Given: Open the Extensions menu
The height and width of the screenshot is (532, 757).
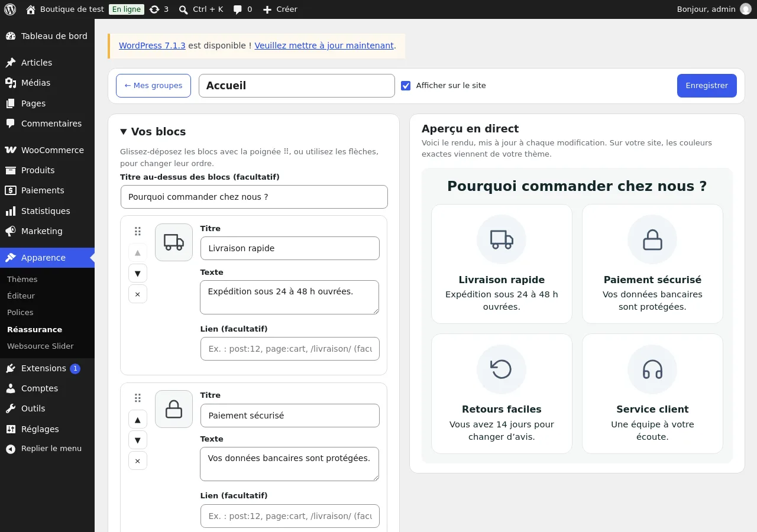Looking at the screenshot, I should [47, 368].
